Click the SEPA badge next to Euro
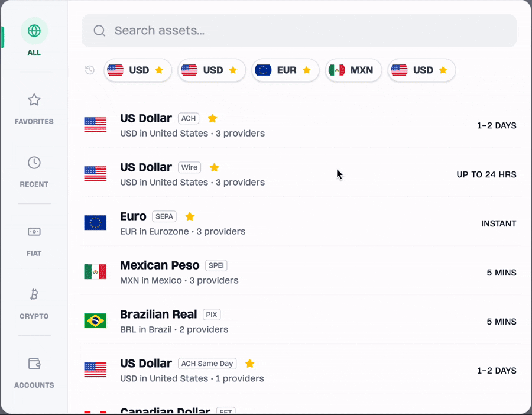Viewport: 532px width, 415px height. pos(164,216)
